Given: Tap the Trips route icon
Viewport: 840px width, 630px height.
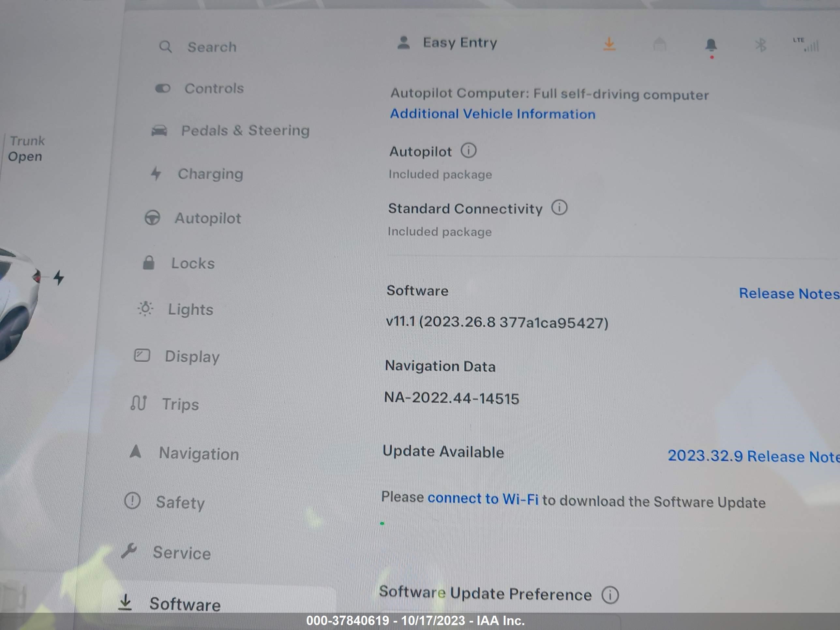Looking at the screenshot, I should tap(139, 403).
